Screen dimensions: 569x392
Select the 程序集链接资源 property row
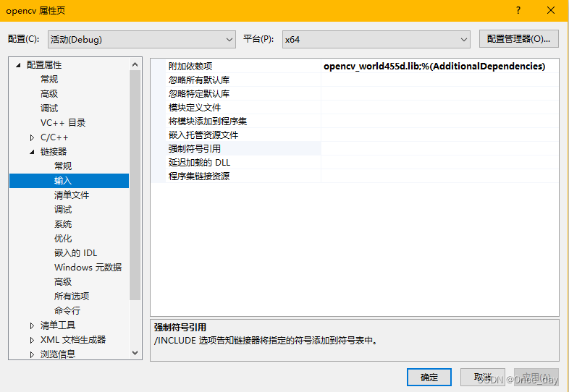click(x=355, y=176)
